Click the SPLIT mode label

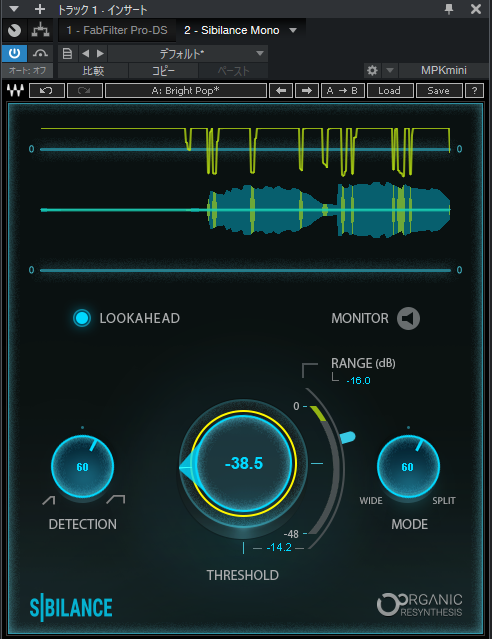444,500
